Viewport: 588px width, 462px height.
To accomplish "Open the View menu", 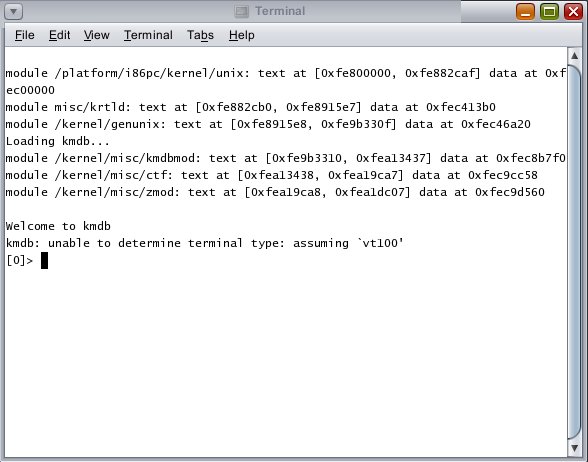I will click(96, 35).
